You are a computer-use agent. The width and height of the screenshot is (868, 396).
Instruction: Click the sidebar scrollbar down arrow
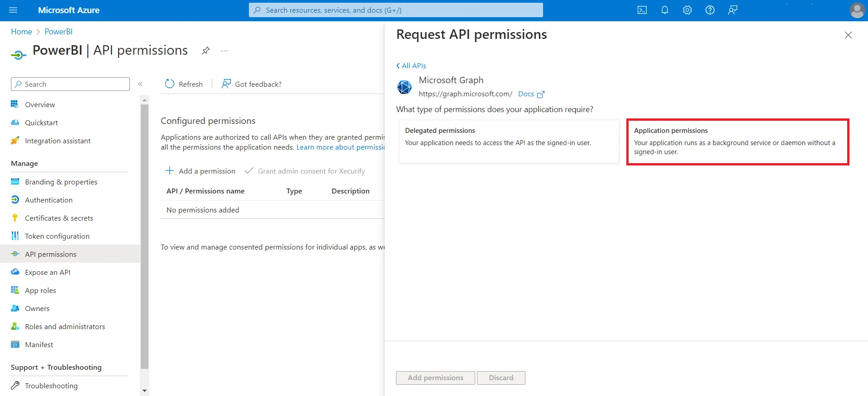(144, 391)
